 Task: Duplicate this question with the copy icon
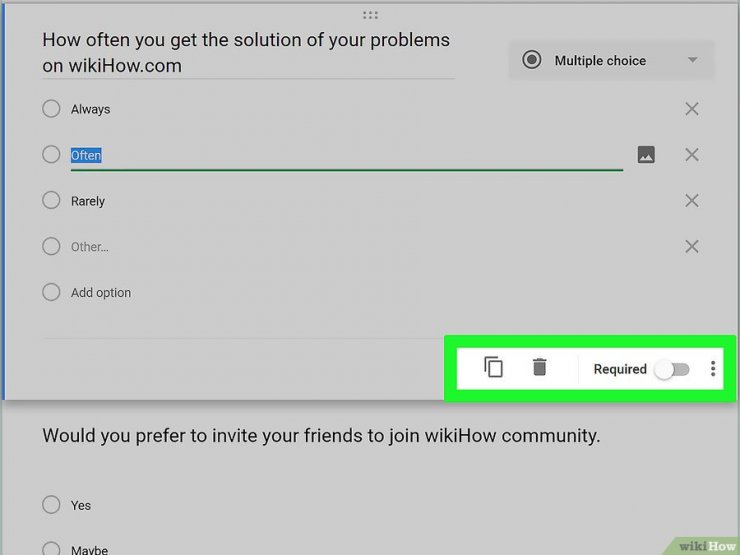[493, 367]
